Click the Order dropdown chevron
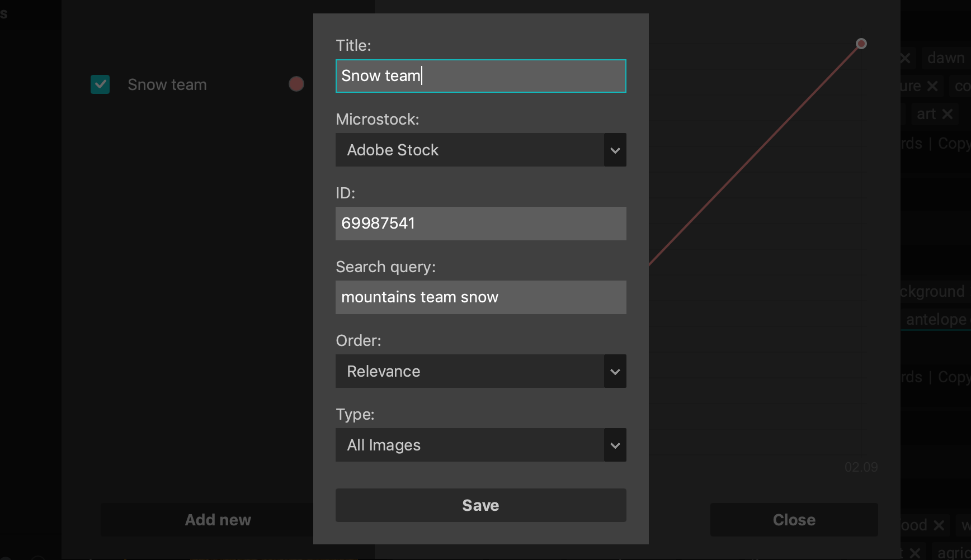Screen dimensions: 971x560 (x=615, y=371)
